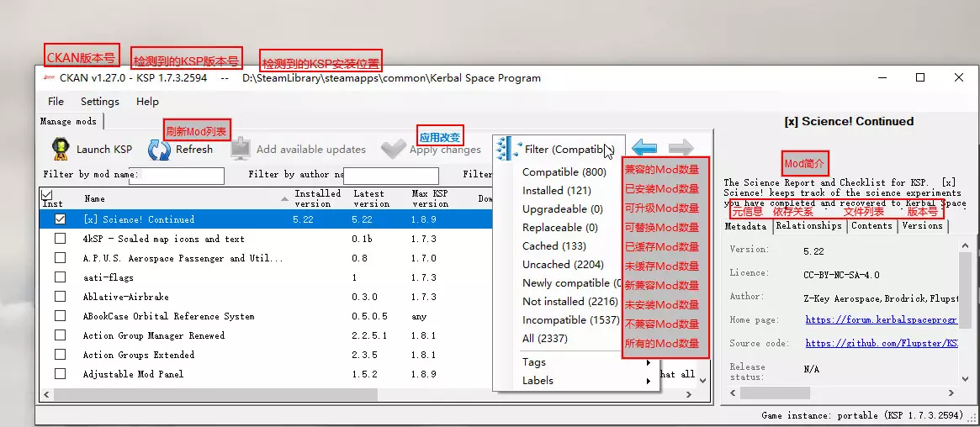Image resolution: width=980 pixels, height=427 pixels.
Task: Click mod list horizontal scrollbar right arrow
Action: point(689,394)
